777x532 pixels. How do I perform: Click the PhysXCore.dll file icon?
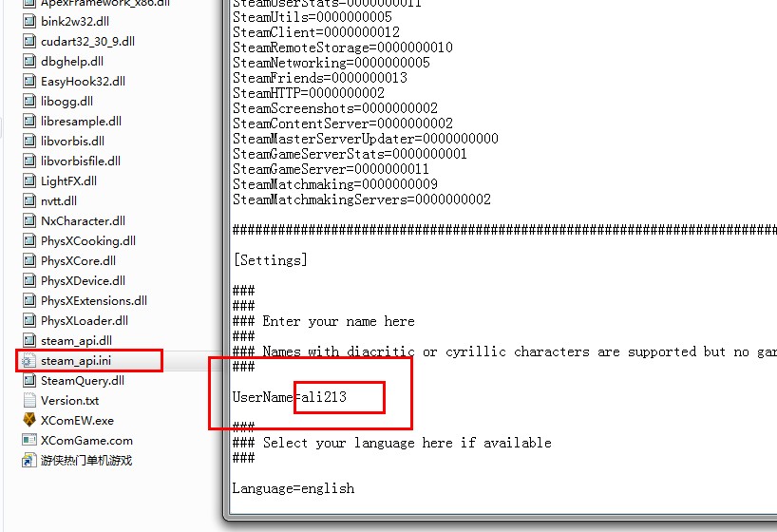click(29, 261)
